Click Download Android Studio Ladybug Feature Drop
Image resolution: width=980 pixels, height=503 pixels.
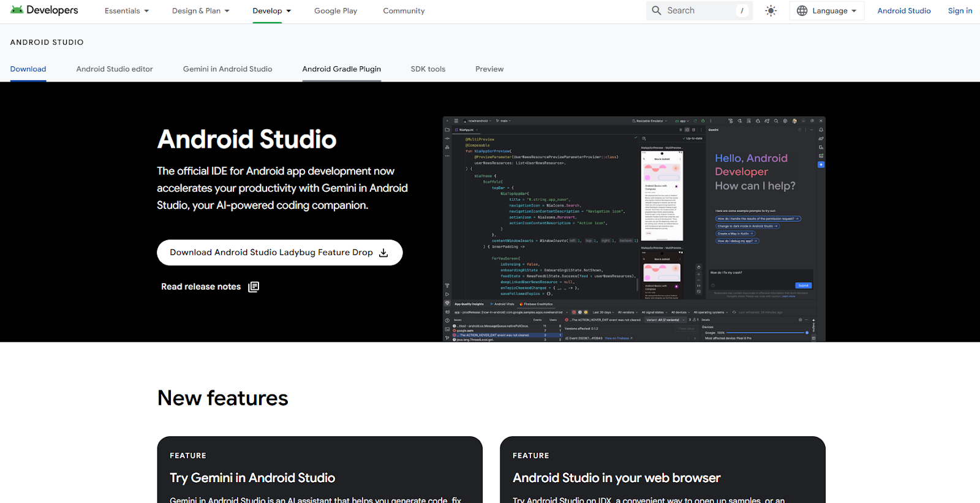tap(271, 252)
